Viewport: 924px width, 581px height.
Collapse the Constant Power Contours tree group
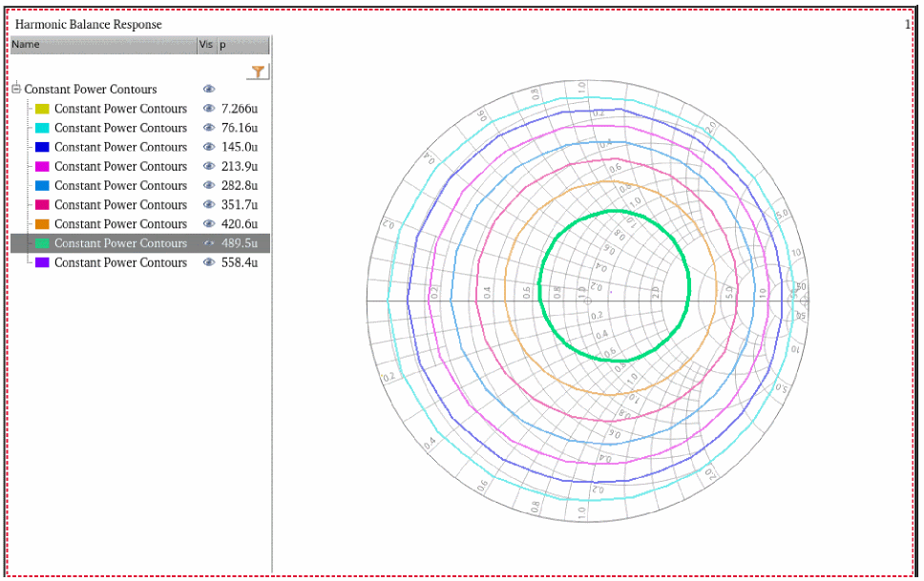[16, 90]
